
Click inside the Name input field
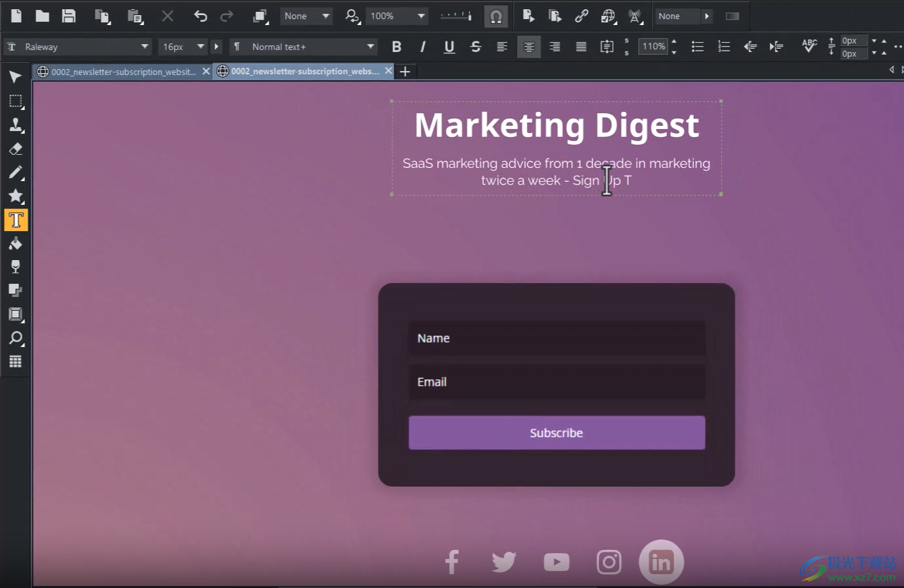coord(556,338)
